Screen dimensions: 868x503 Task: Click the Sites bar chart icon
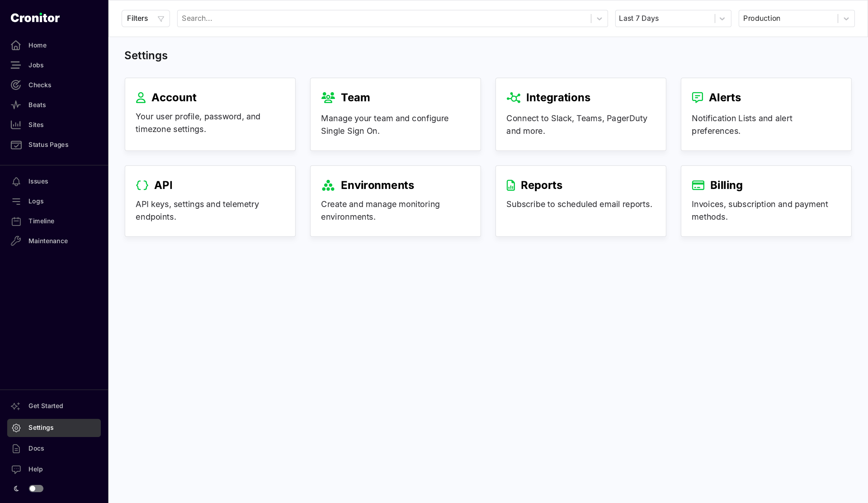[x=16, y=125]
